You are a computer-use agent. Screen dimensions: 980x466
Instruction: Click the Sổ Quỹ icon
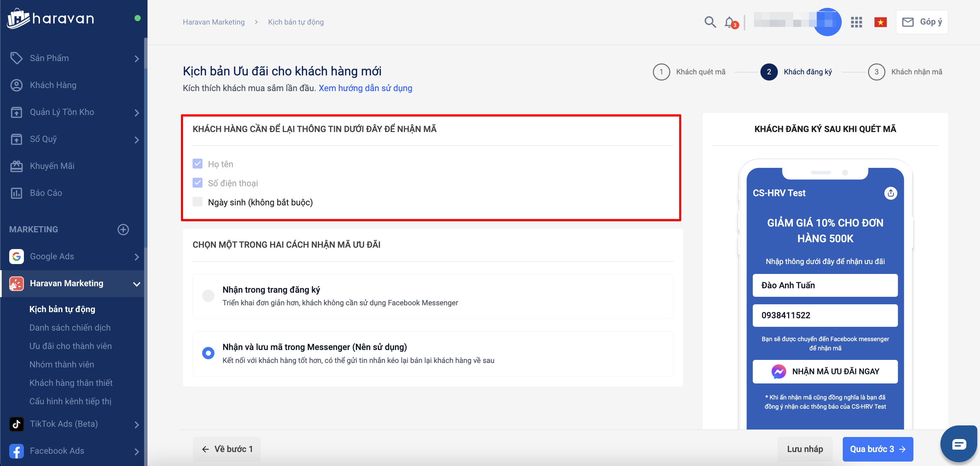(x=16, y=139)
